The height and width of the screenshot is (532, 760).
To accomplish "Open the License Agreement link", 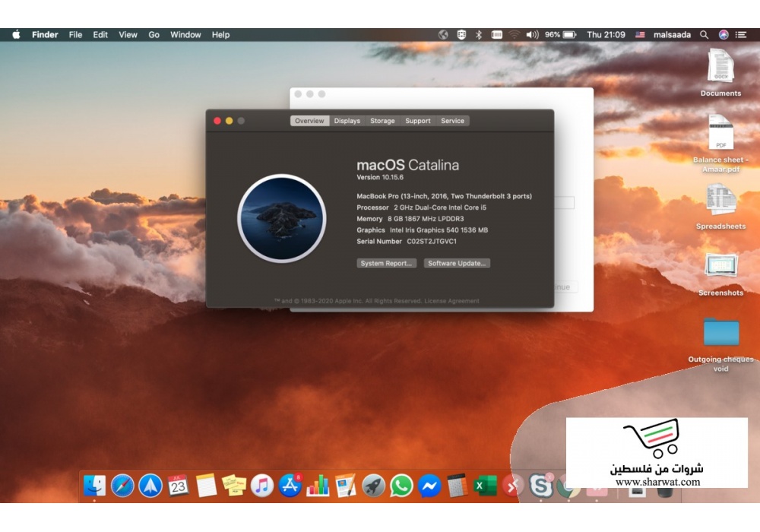I will (451, 301).
